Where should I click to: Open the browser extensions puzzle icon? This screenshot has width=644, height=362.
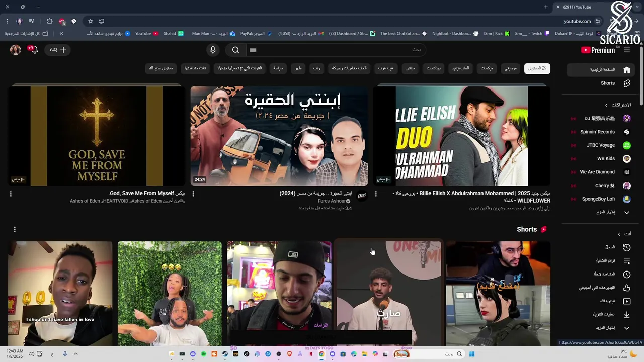tap(50, 21)
